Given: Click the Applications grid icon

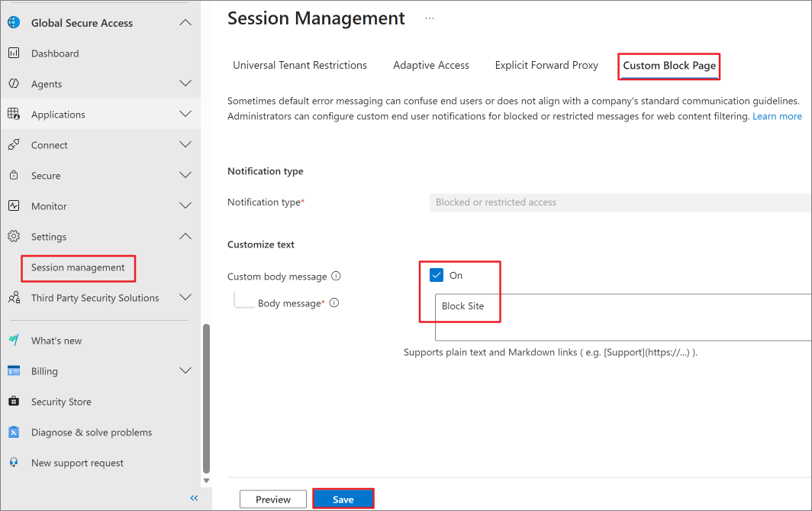Looking at the screenshot, I should point(14,114).
